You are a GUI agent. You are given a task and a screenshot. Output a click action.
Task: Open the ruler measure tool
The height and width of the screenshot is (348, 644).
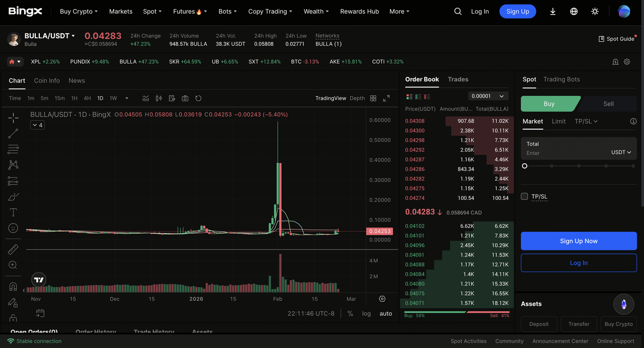coord(13,249)
